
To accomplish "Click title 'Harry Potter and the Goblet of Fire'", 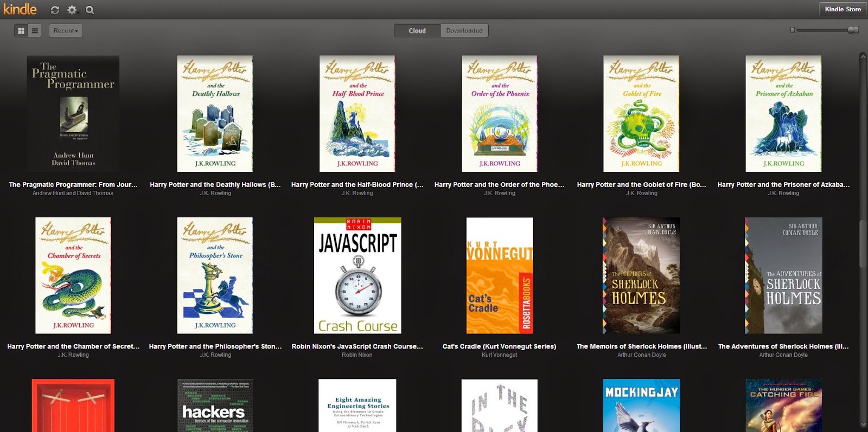I will tap(642, 185).
